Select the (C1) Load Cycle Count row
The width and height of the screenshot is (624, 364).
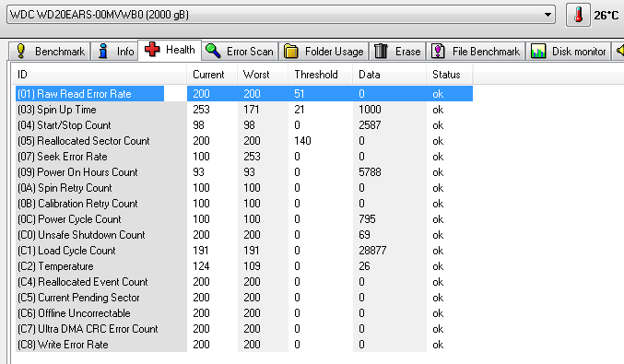(x=243, y=251)
